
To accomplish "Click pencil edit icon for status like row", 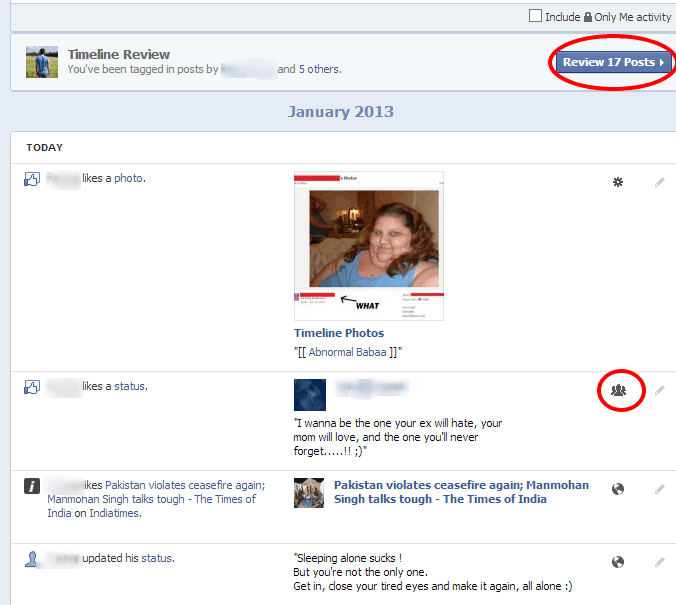I will (x=659, y=390).
